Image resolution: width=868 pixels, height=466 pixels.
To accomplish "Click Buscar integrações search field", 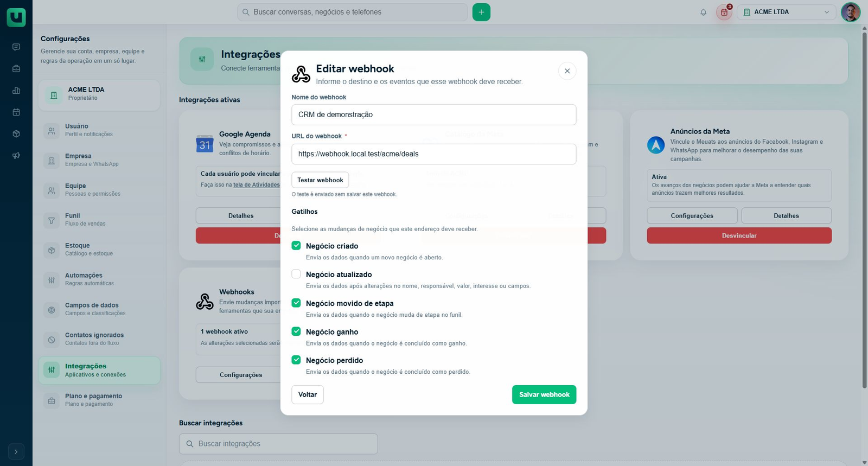I will click(x=278, y=444).
